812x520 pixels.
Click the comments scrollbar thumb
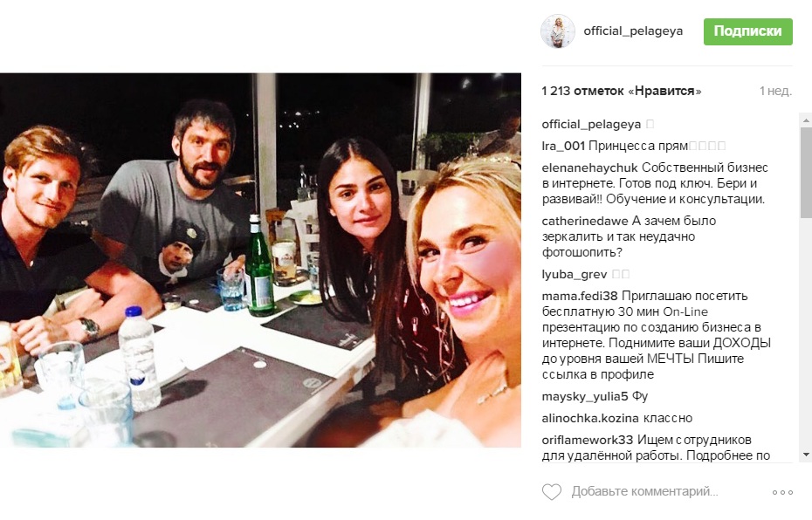pos(806,172)
